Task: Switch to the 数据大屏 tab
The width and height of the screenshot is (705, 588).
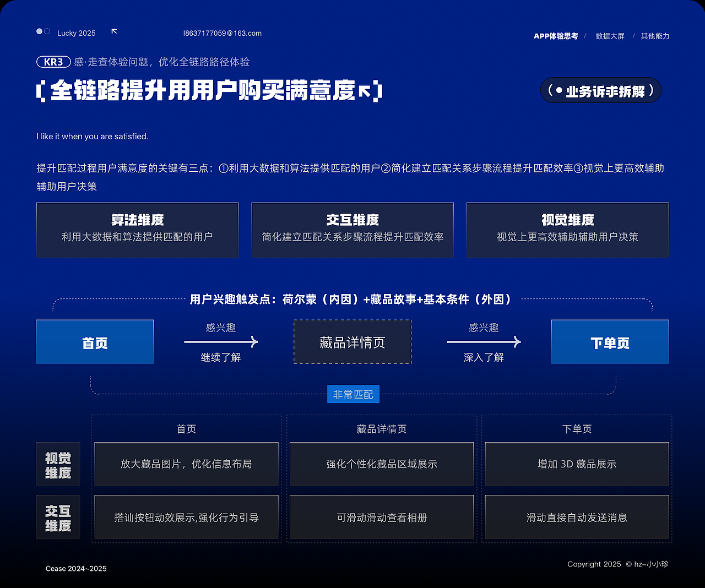Action: 609,36
